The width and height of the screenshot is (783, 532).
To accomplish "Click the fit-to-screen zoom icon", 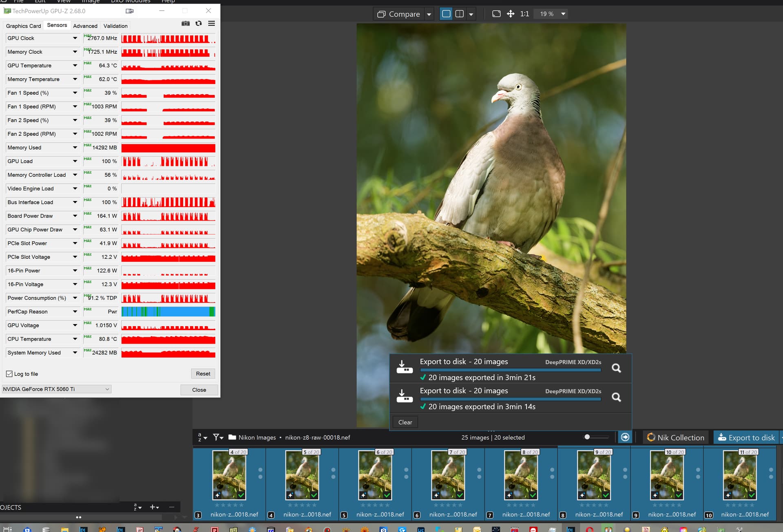I will (x=496, y=14).
